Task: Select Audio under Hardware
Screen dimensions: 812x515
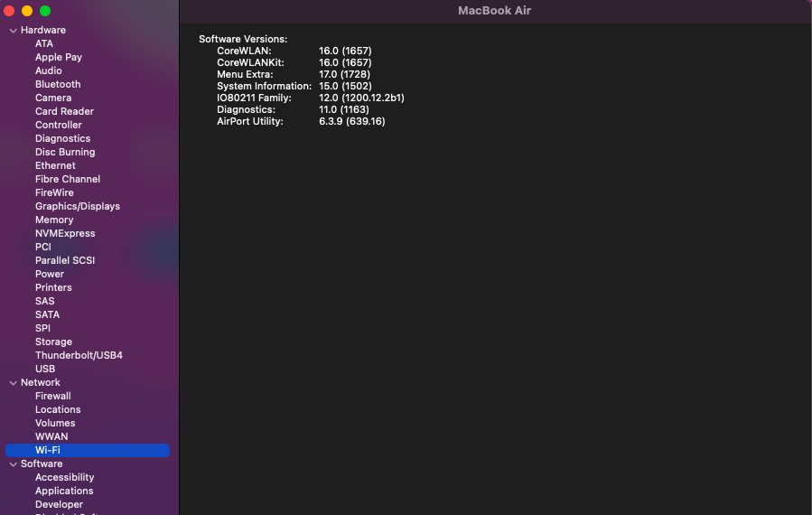Action: tap(49, 70)
